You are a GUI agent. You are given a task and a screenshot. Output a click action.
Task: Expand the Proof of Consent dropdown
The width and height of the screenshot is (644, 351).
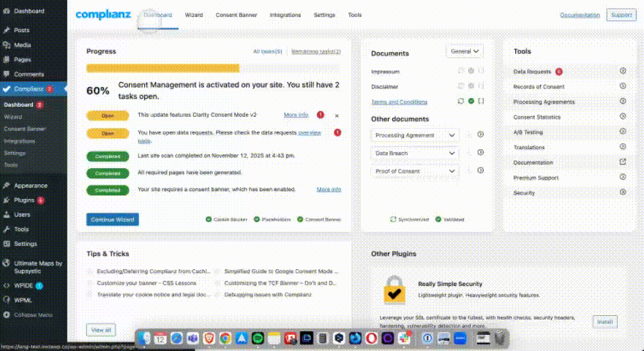(x=415, y=170)
